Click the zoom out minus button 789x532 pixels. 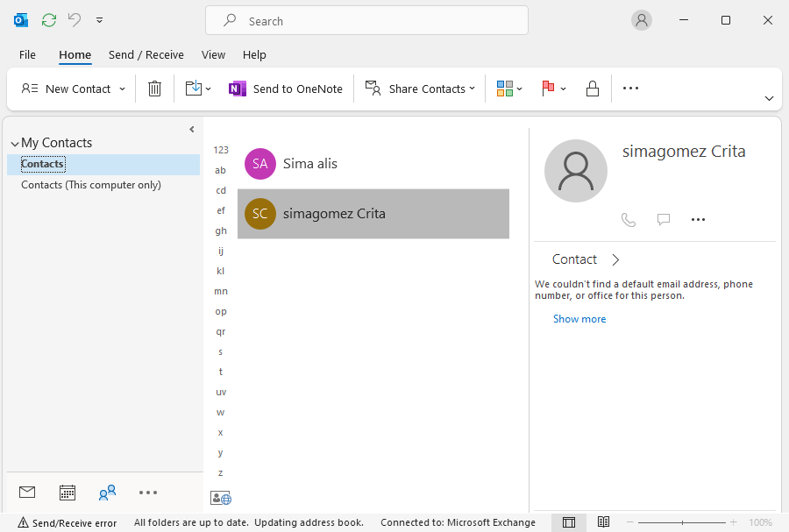click(629, 522)
